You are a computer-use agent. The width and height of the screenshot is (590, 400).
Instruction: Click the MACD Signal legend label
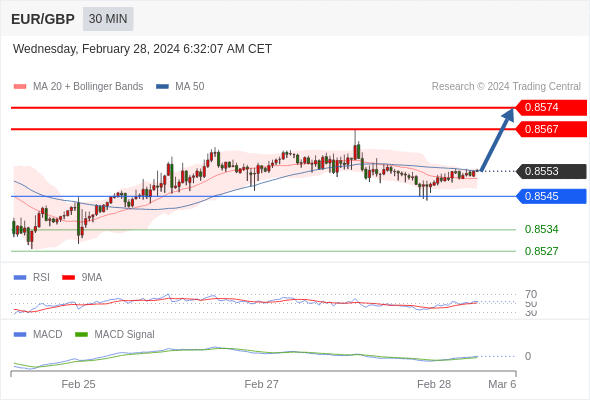125,335
